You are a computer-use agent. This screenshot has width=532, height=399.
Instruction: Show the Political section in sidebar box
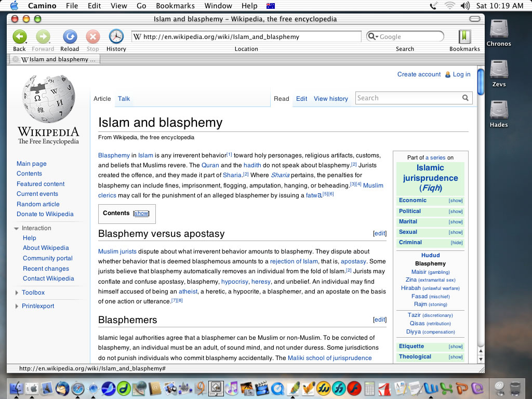pyautogui.click(x=455, y=211)
